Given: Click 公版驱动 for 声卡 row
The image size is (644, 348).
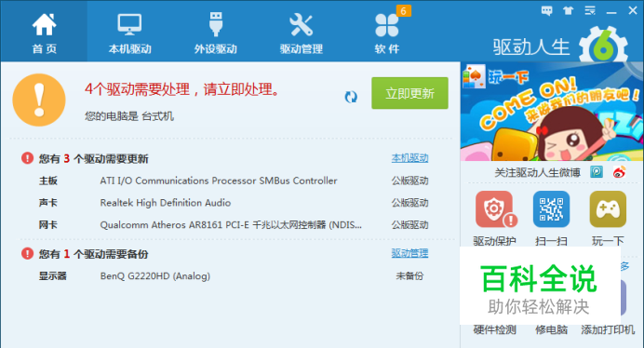Looking at the screenshot, I should pyautogui.click(x=409, y=203).
